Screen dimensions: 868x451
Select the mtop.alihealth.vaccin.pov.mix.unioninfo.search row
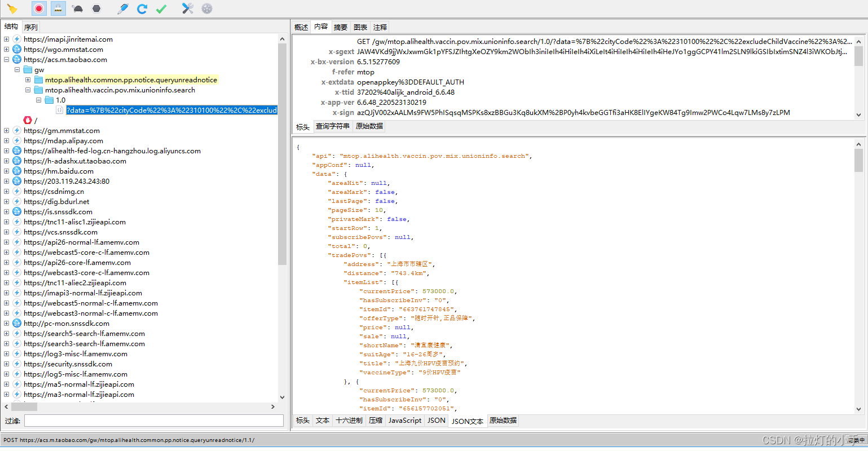click(x=120, y=90)
